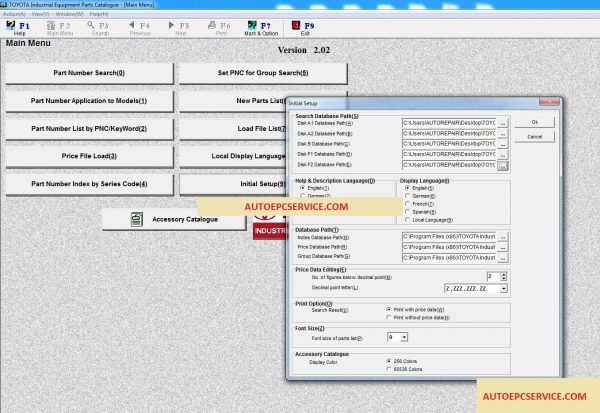Browse for Notes Database Path

503,237
